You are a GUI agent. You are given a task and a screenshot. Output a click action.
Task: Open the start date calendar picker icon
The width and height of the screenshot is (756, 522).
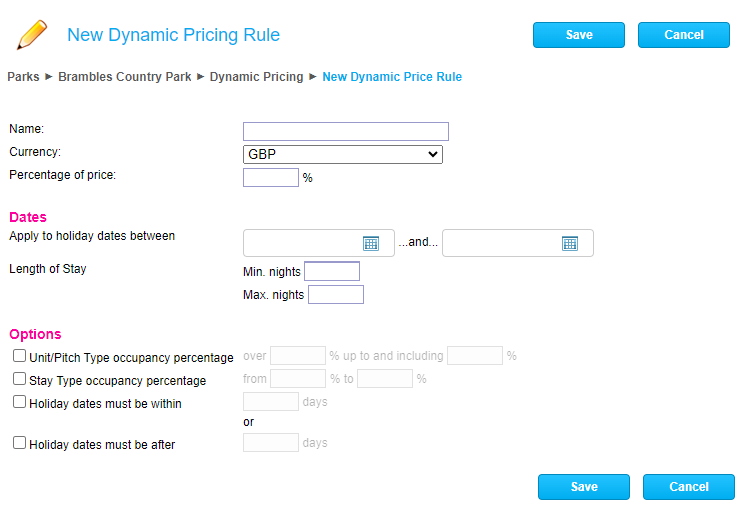point(370,243)
